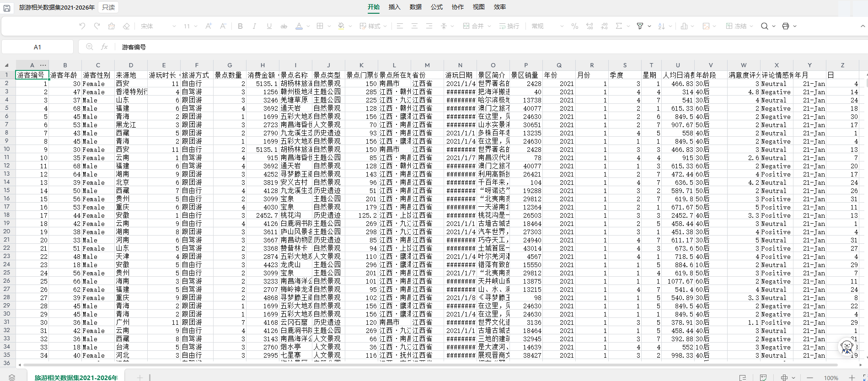Switch to the 数据 tab
Image resolution: width=868 pixels, height=381 pixels.
point(416,7)
